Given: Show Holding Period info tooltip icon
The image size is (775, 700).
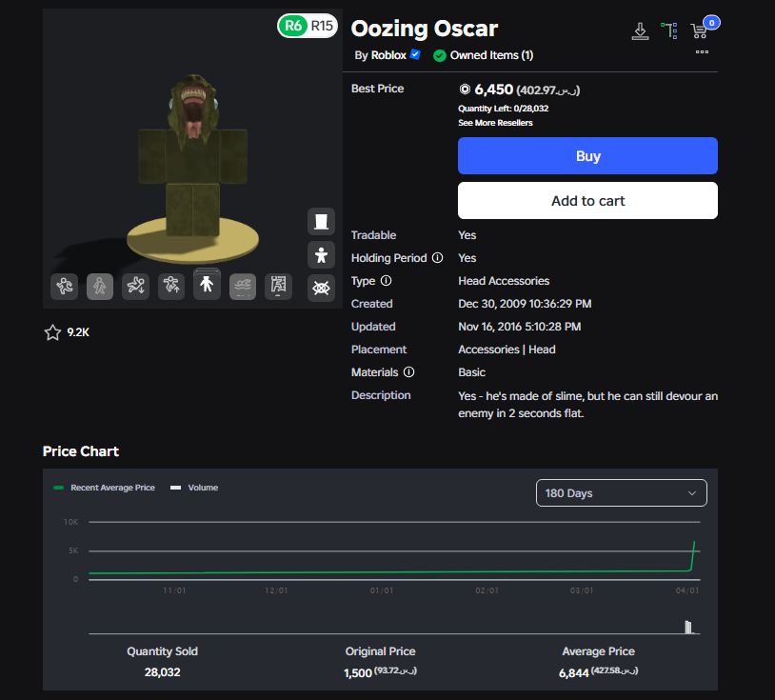Looking at the screenshot, I should coord(437,257).
